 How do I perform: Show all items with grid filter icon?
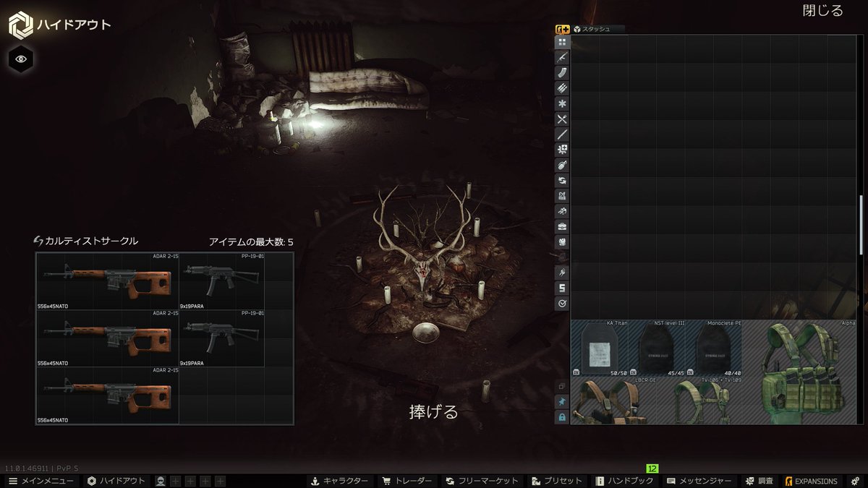click(x=562, y=42)
